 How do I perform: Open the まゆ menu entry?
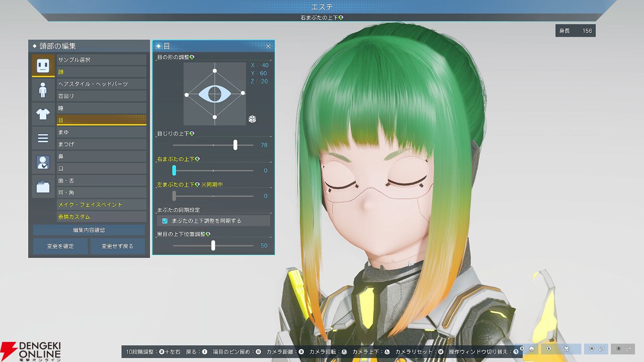(101, 132)
